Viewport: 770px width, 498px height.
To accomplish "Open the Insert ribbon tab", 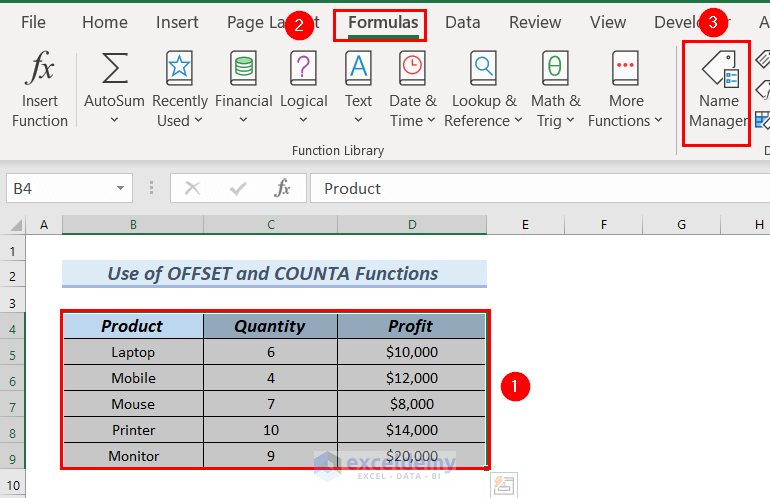I will 177,22.
